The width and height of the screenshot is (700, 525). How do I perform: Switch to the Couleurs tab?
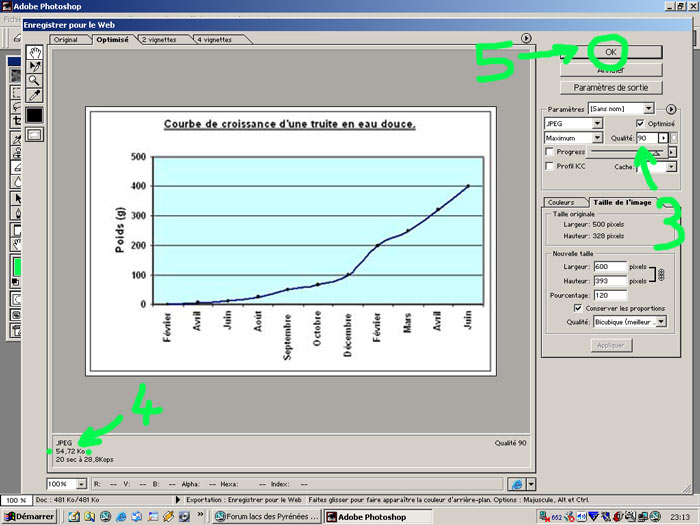pos(562,202)
